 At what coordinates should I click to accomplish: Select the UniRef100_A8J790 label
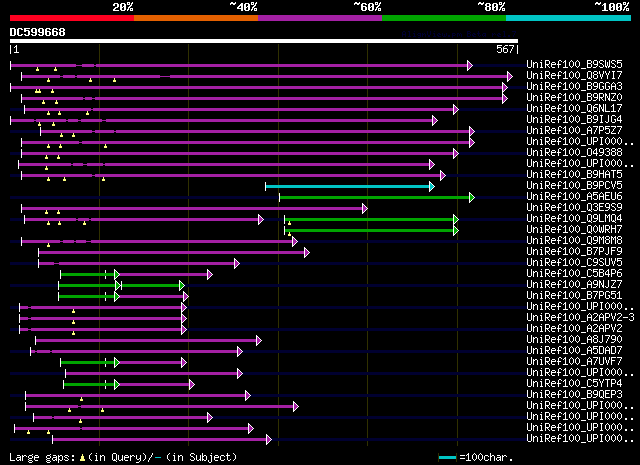point(574,340)
